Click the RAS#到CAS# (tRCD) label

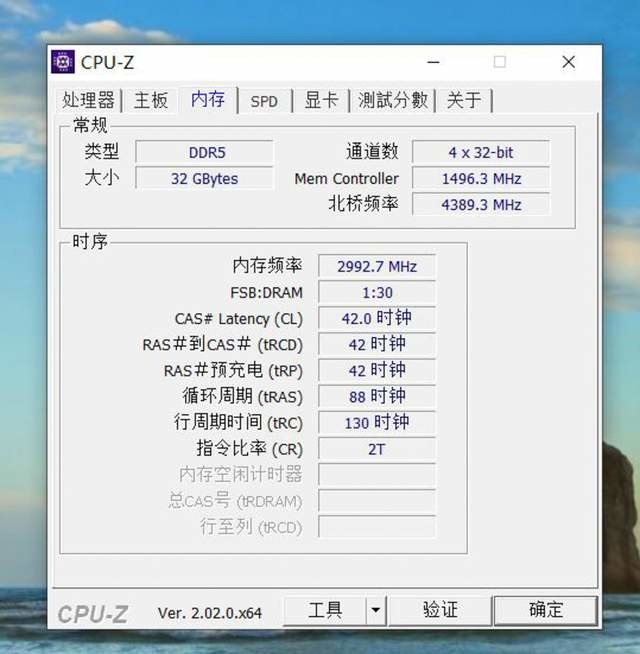(x=222, y=345)
